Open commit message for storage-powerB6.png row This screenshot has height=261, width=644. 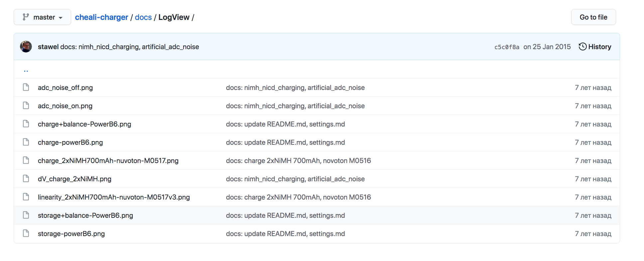coord(285,234)
